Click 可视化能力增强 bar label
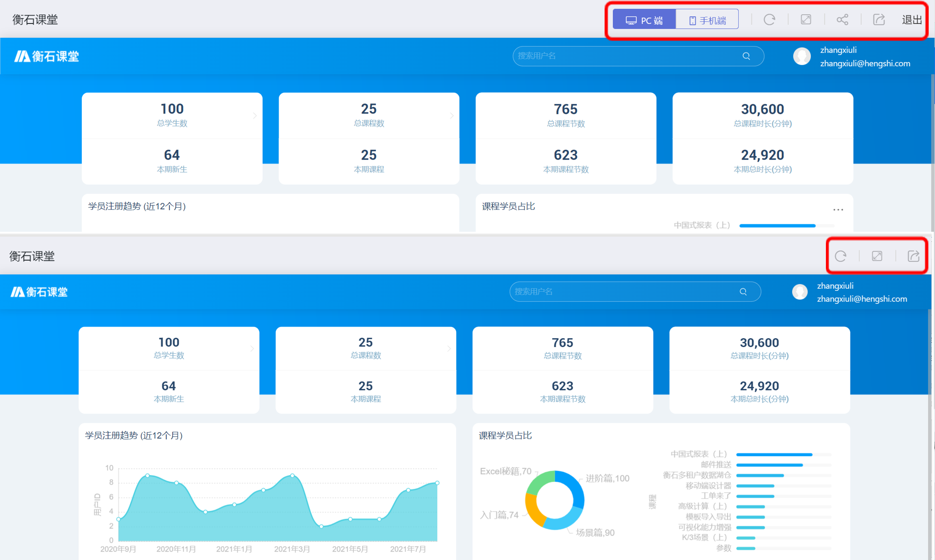The height and width of the screenshot is (560, 935). (704, 527)
